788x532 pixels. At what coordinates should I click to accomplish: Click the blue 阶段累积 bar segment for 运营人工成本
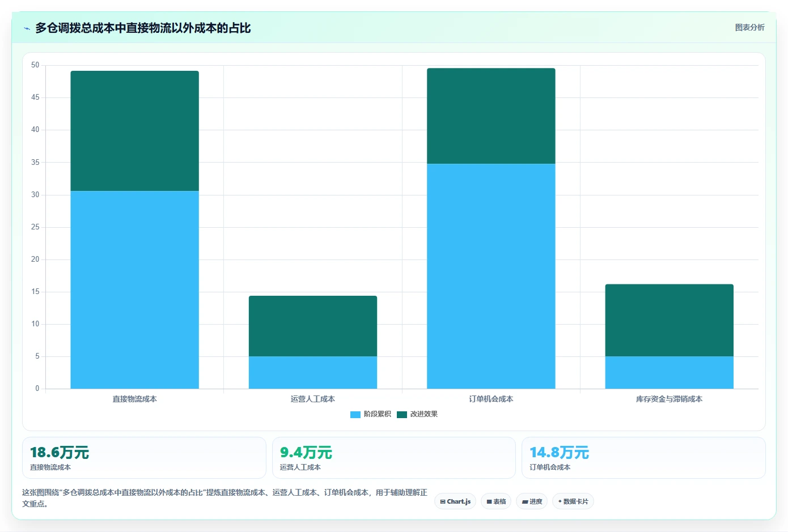point(313,373)
